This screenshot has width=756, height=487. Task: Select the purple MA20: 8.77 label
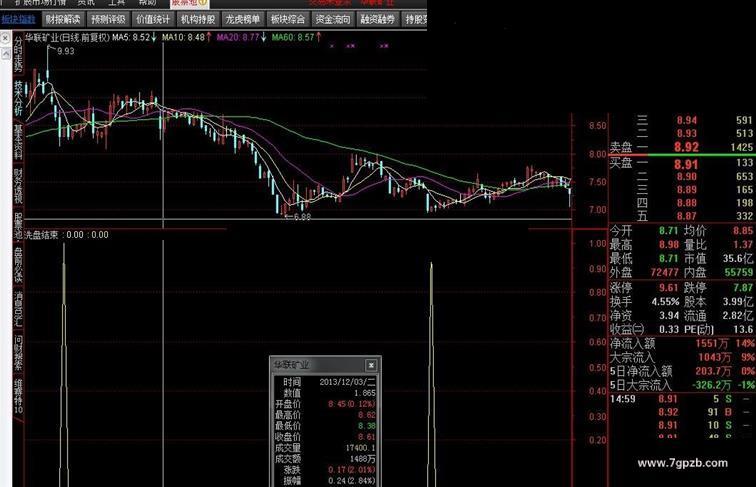[x=242, y=37]
